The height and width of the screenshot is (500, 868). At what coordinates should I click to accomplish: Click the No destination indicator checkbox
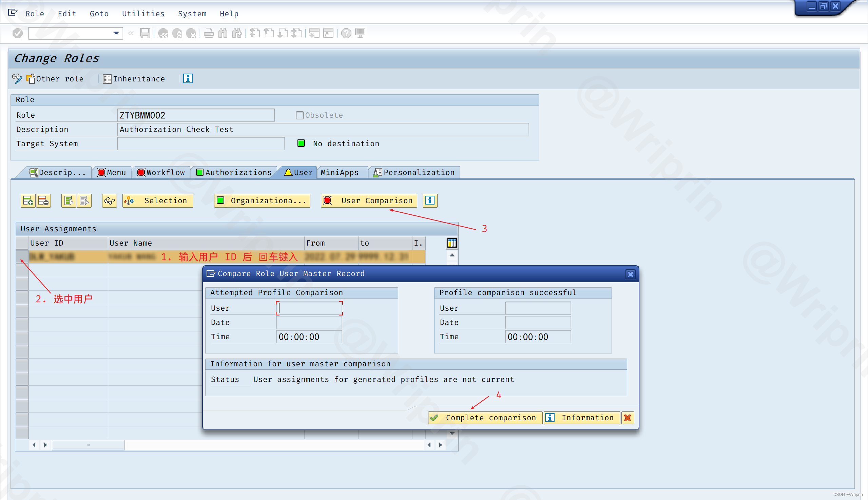(x=301, y=143)
